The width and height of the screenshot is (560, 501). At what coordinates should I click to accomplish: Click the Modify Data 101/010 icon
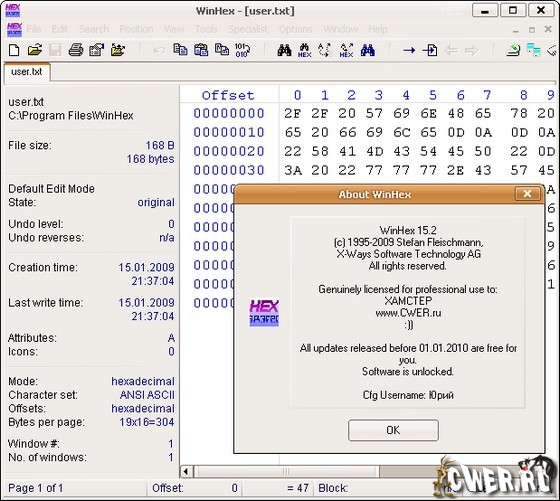[x=242, y=50]
